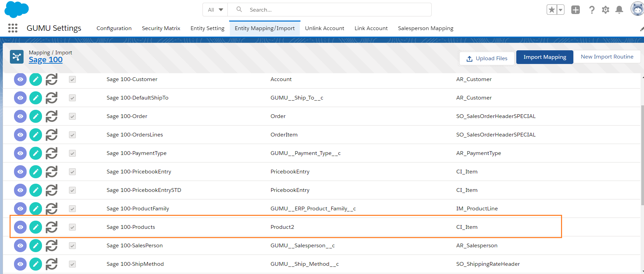
Task: Open the Help question mark icon
Action: (x=592, y=10)
